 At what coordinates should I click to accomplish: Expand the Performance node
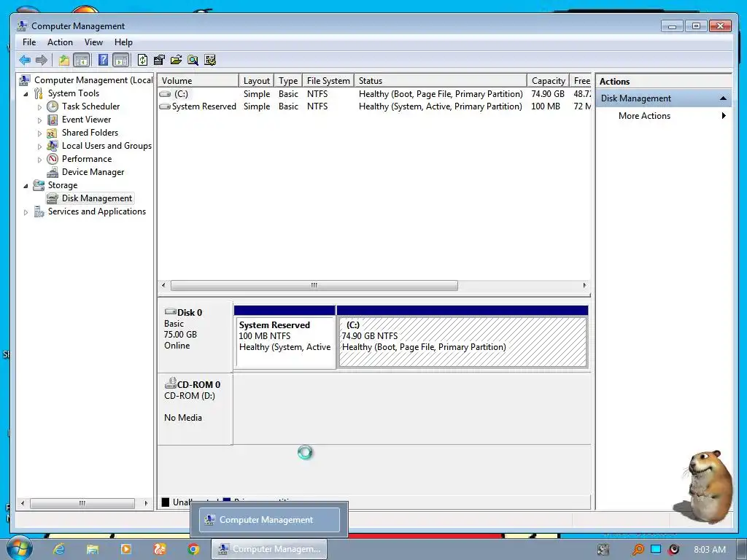click(x=39, y=160)
